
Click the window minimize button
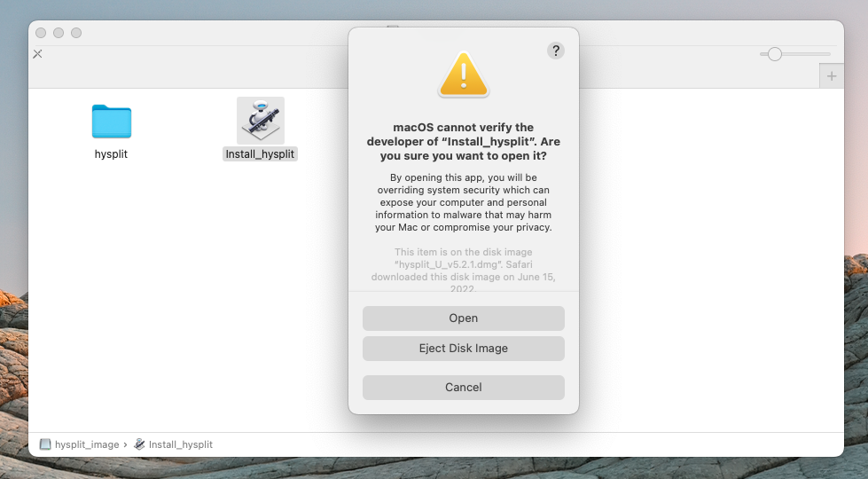[x=59, y=33]
